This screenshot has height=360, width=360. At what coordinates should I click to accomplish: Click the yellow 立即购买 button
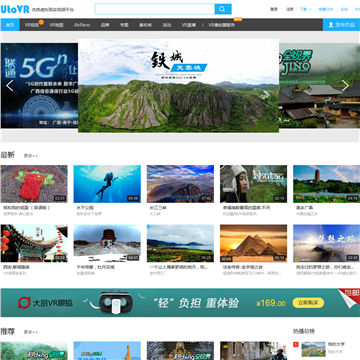(308, 303)
